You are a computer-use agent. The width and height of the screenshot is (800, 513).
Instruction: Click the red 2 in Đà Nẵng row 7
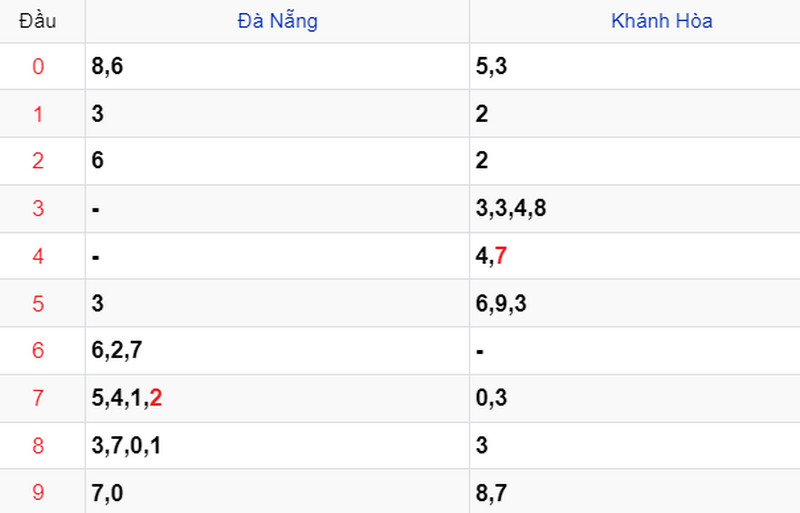[x=156, y=398]
